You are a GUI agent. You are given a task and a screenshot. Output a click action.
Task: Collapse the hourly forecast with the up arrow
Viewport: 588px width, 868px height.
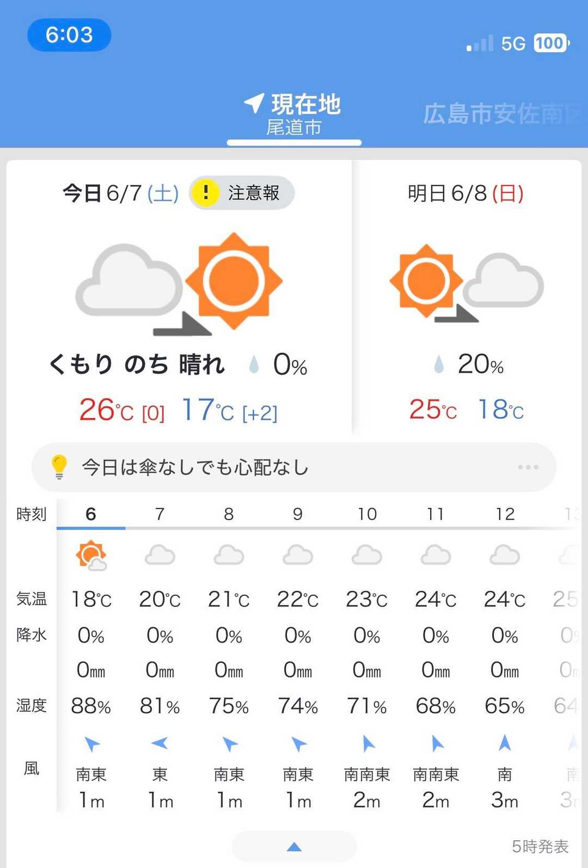[x=294, y=846]
